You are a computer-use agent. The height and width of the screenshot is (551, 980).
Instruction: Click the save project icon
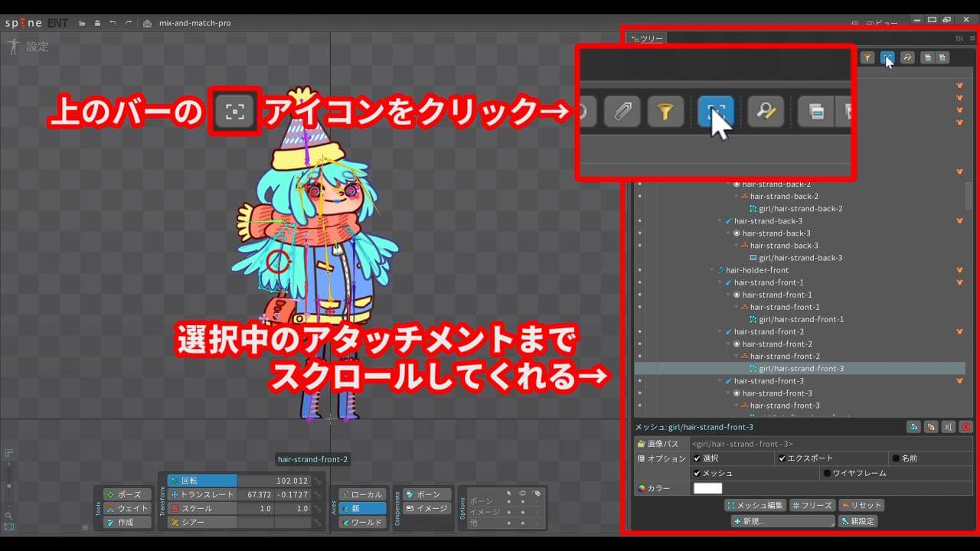click(97, 23)
